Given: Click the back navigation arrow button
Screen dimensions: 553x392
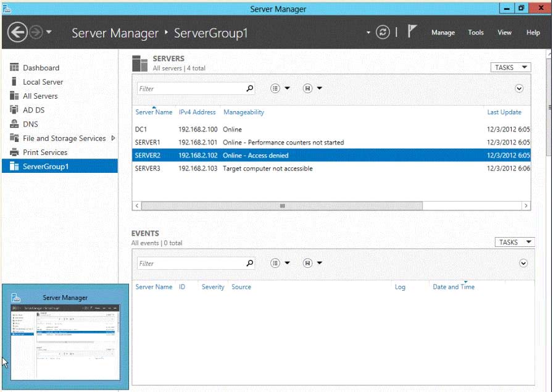Looking at the screenshot, I should click(17, 33).
